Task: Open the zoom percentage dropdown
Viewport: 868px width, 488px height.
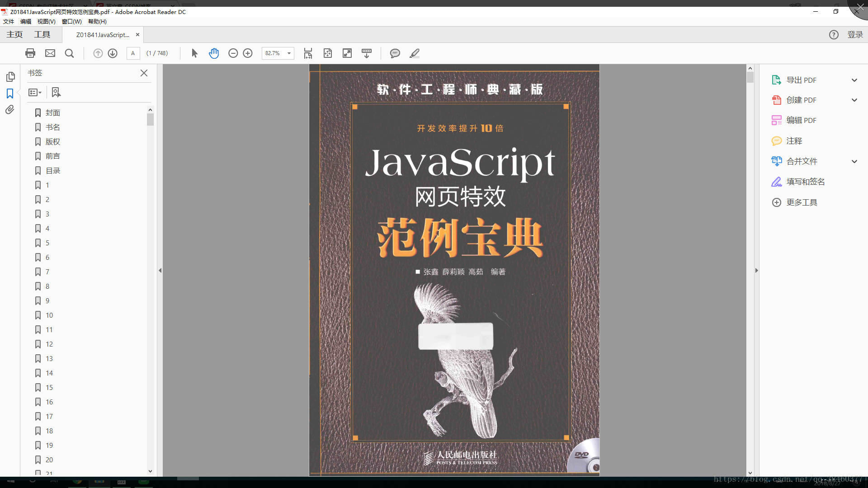Action: coord(289,53)
